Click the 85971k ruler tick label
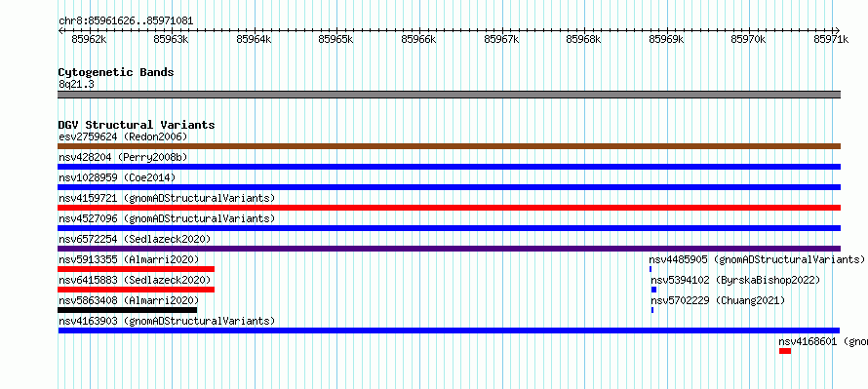The image size is (868, 389). [x=832, y=39]
